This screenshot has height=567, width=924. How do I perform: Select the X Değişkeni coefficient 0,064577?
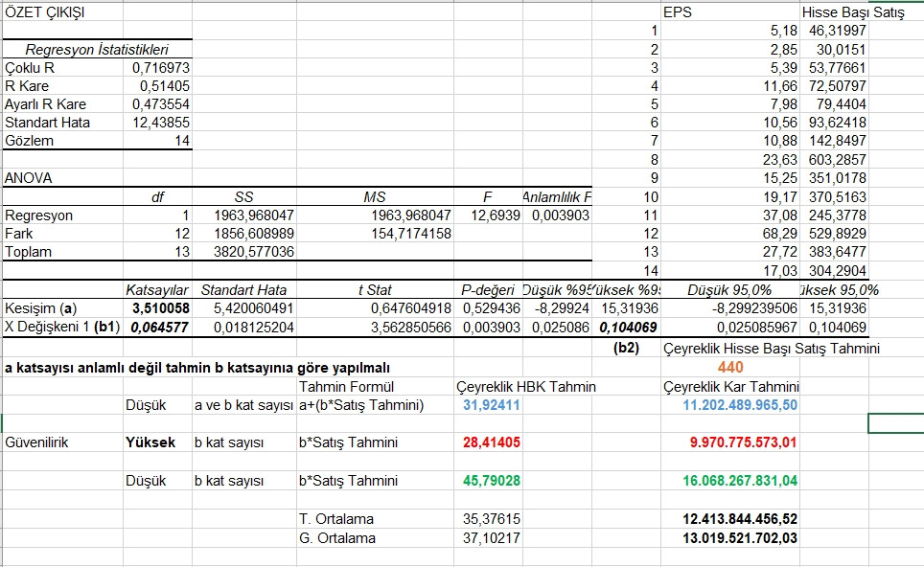[x=160, y=328]
